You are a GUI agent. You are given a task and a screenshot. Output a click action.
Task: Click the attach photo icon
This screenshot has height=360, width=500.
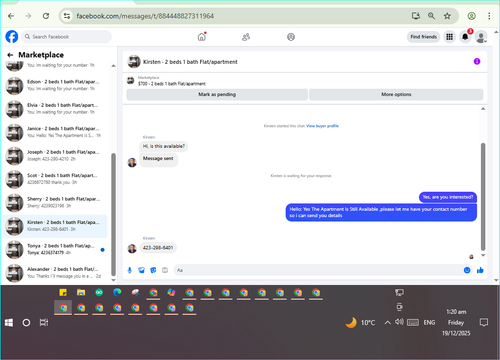(141, 270)
